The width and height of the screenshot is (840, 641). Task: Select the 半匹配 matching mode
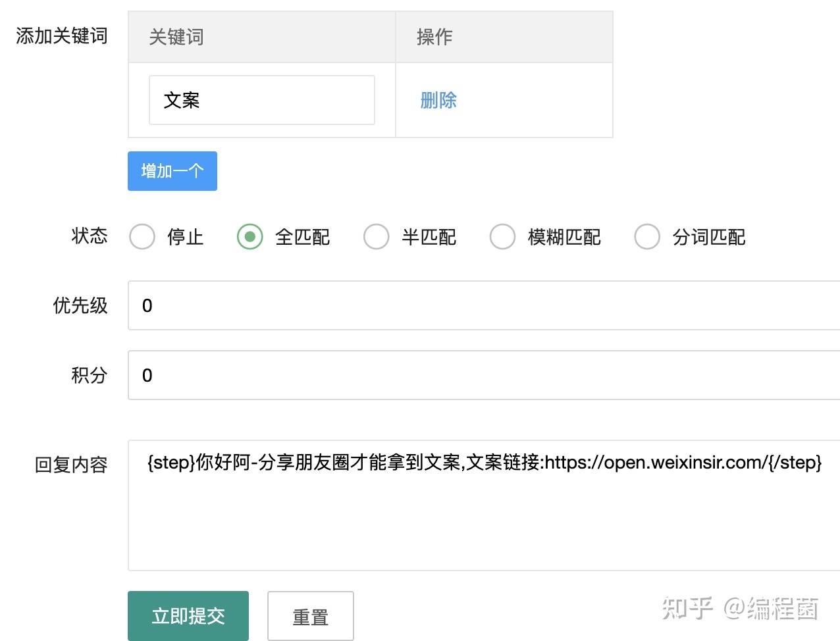coord(377,237)
